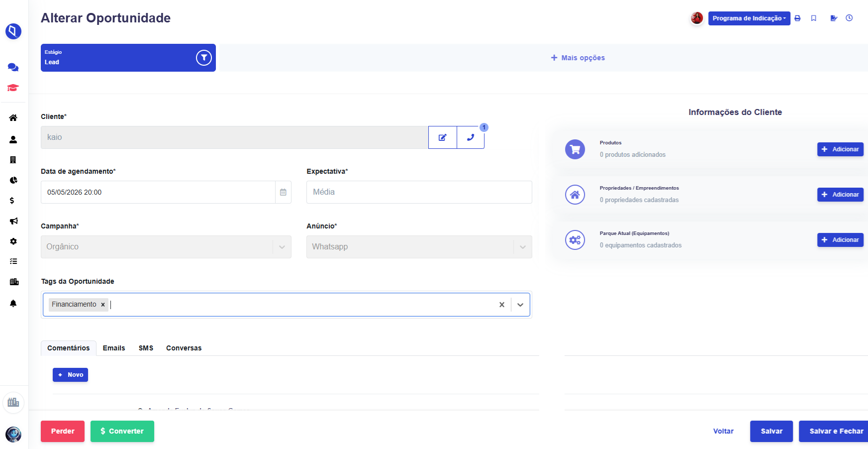Click the '0 propriedades cadastradas' text
This screenshot has height=449, width=868.
(x=639, y=200)
